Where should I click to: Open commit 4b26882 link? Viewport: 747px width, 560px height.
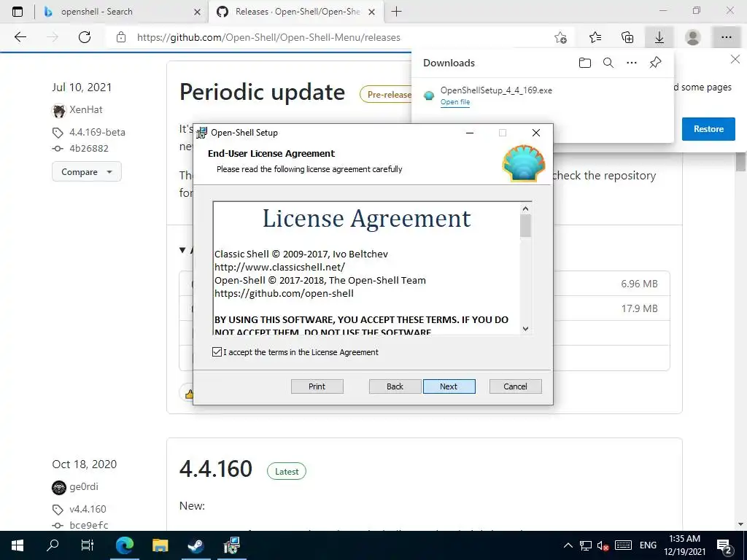[x=88, y=149]
